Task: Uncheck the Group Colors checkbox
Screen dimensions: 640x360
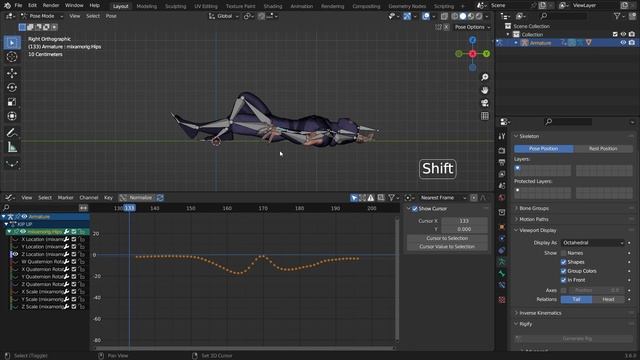Action: coord(564,271)
